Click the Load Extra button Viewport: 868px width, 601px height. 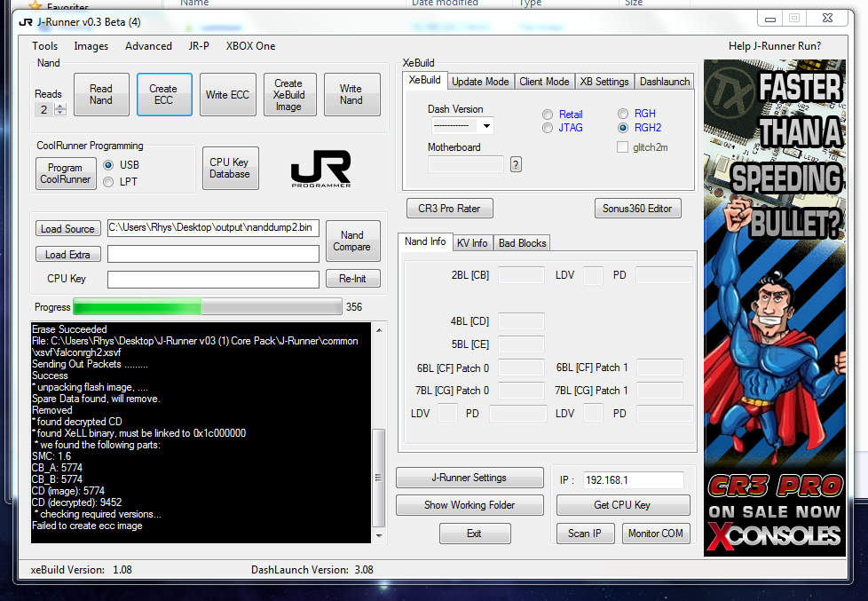pos(68,254)
